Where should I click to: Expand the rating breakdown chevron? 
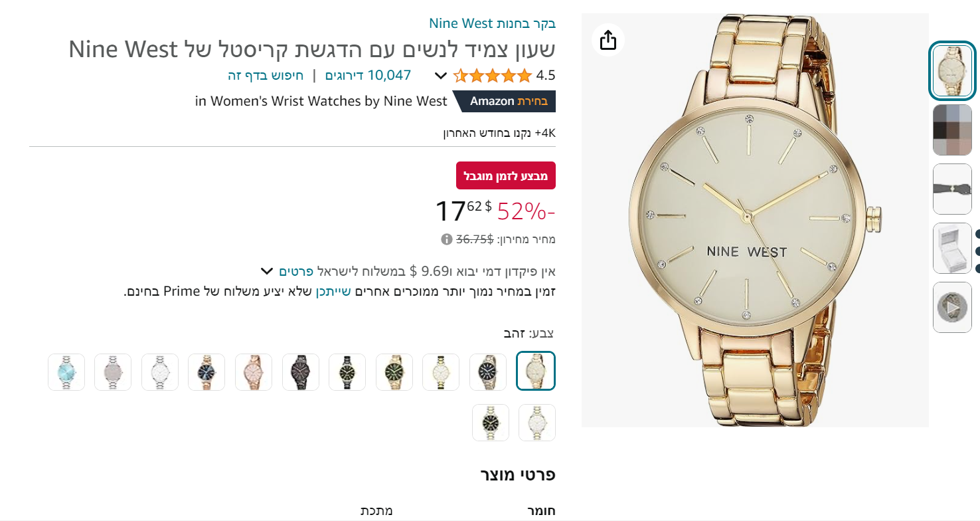pos(441,76)
